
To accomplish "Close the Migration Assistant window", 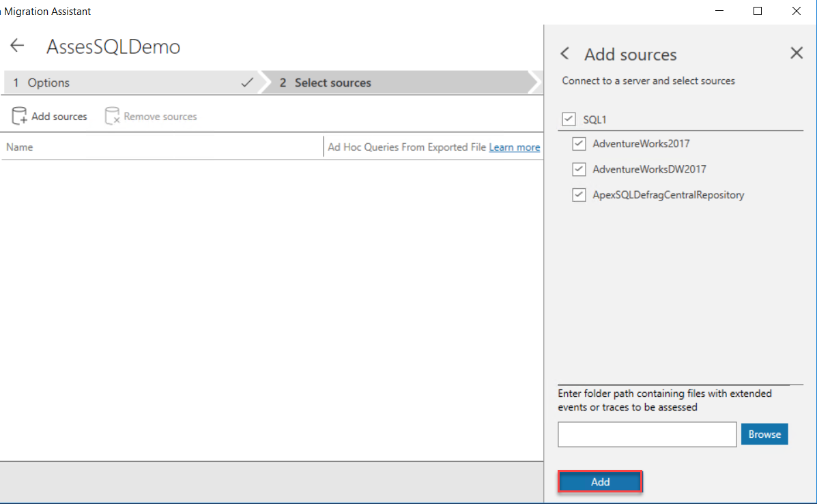I will (x=796, y=11).
